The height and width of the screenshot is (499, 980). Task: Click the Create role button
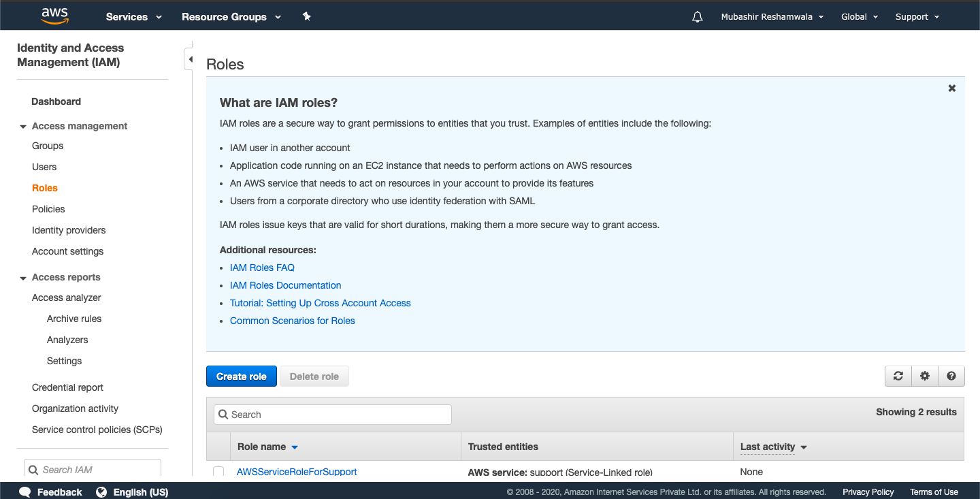click(242, 376)
